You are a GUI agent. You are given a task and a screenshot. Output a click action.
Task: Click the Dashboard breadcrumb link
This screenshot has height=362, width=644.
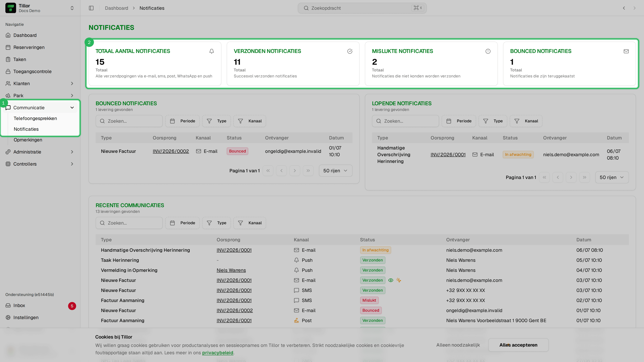point(117,8)
